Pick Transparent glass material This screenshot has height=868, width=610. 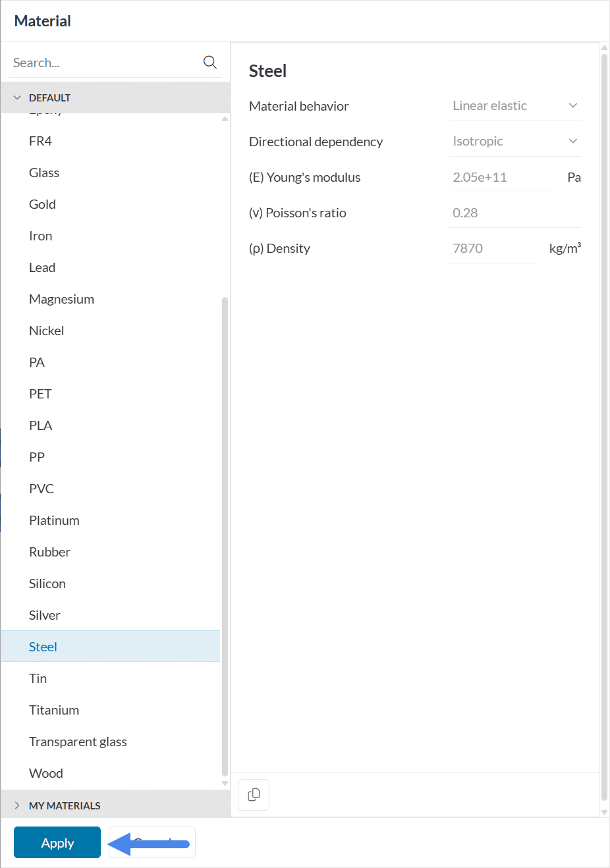[x=78, y=742]
